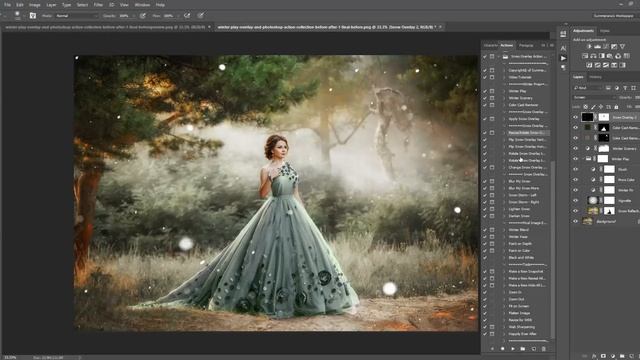This screenshot has height=360, width=640.
Task: Click the Begin recording icon in Actions panel
Action: coord(502,349)
